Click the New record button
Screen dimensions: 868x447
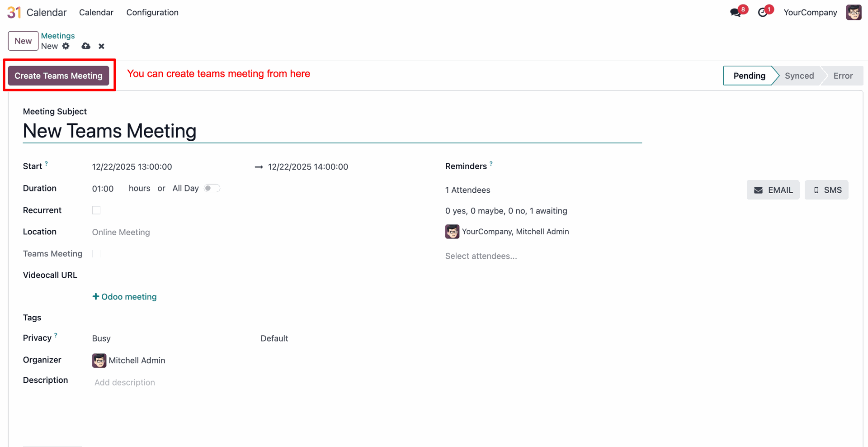coord(23,41)
